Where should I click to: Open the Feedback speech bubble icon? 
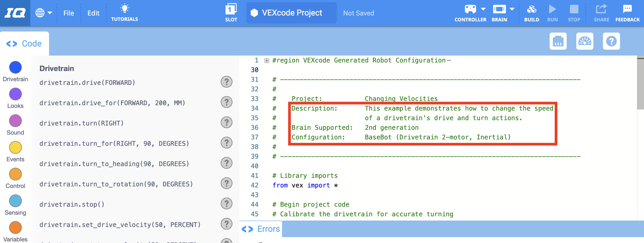pyautogui.click(x=627, y=10)
